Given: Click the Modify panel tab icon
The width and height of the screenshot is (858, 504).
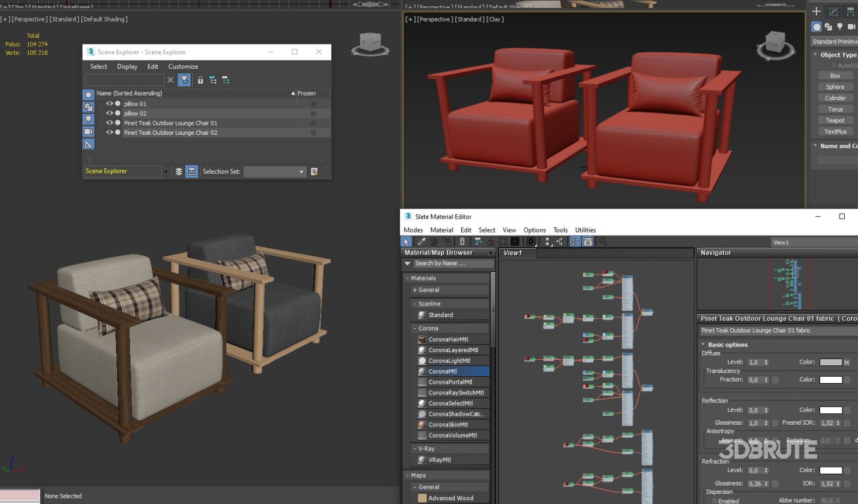Looking at the screenshot, I should tap(833, 11).
